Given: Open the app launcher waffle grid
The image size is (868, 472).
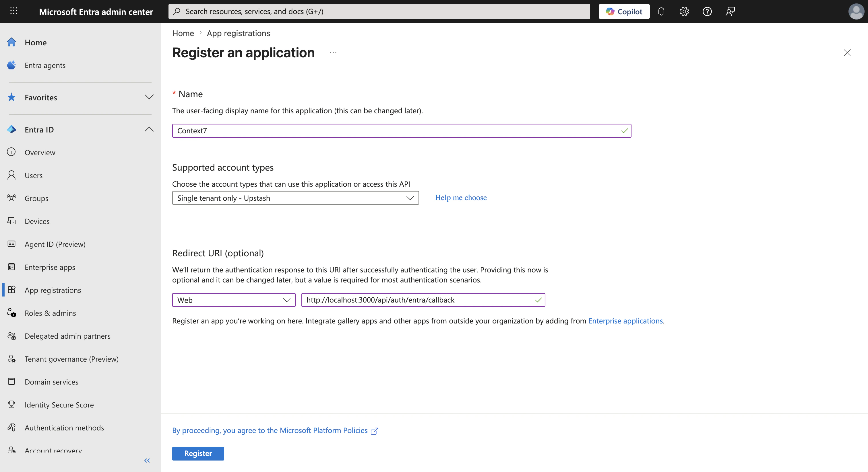Looking at the screenshot, I should click(x=14, y=11).
